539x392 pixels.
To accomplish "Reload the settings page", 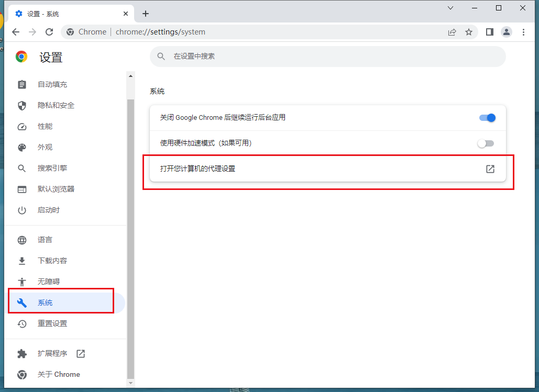I will tap(49, 32).
